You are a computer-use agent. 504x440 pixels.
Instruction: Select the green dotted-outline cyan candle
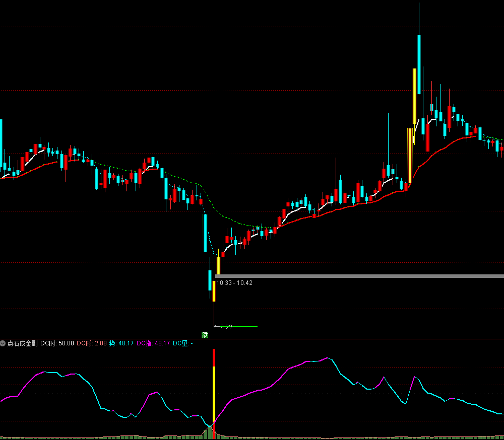(205, 233)
